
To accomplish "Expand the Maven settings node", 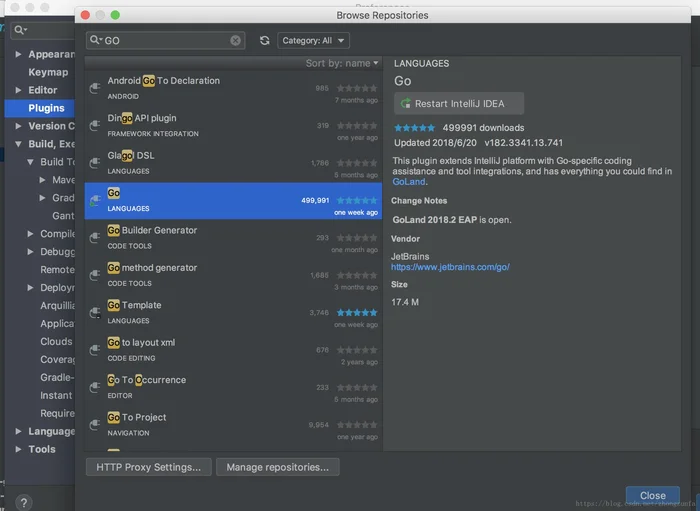I will [x=42, y=180].
